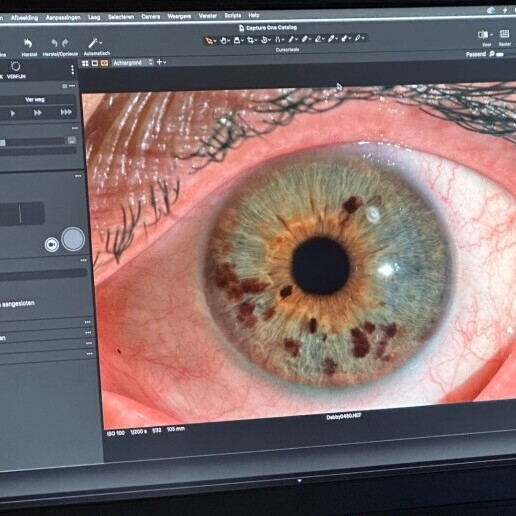
Task: Select the Pan hand cursor tool
Action: pos(223,41)
